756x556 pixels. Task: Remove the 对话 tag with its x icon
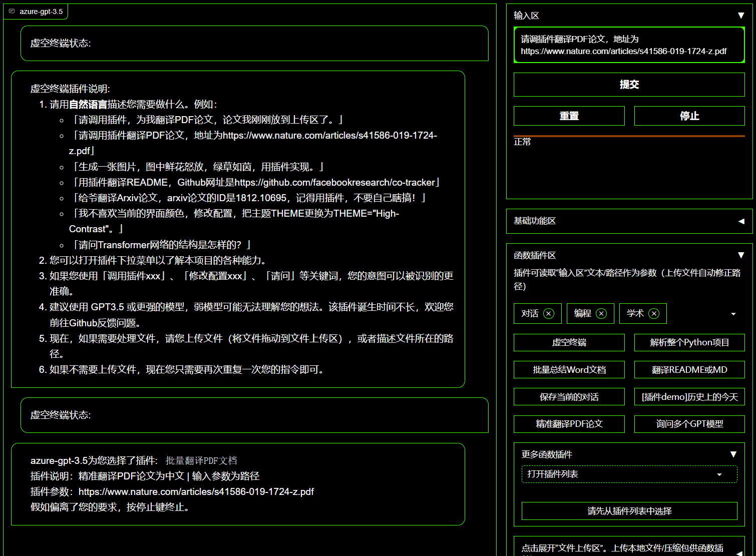click(549, 314)
